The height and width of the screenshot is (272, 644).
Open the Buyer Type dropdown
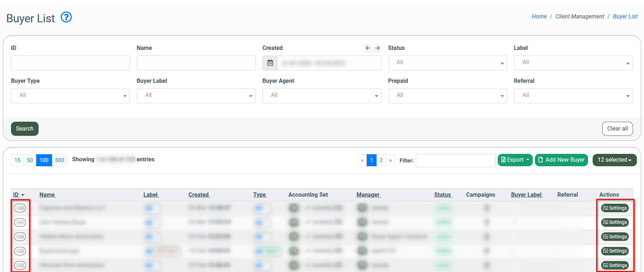click(x=70, y=96)
